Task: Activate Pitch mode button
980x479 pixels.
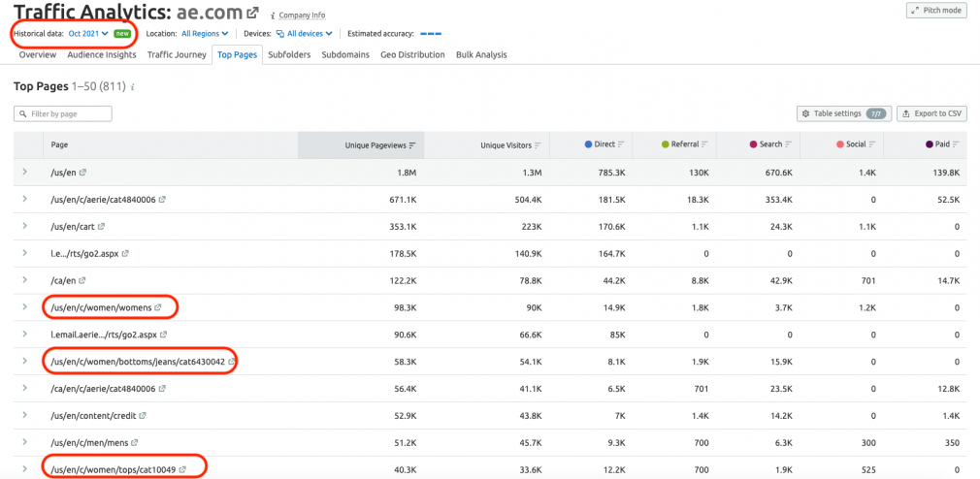Action: coord(936,10)
